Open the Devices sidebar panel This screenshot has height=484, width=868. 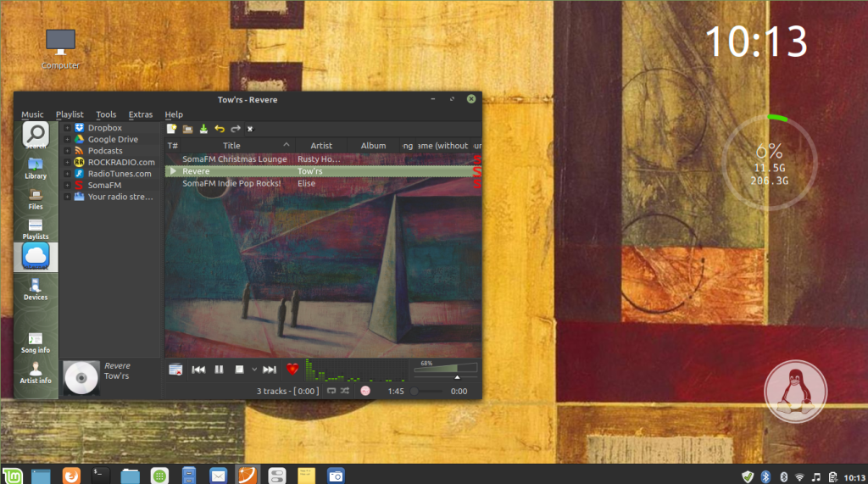tap(36, 287)
